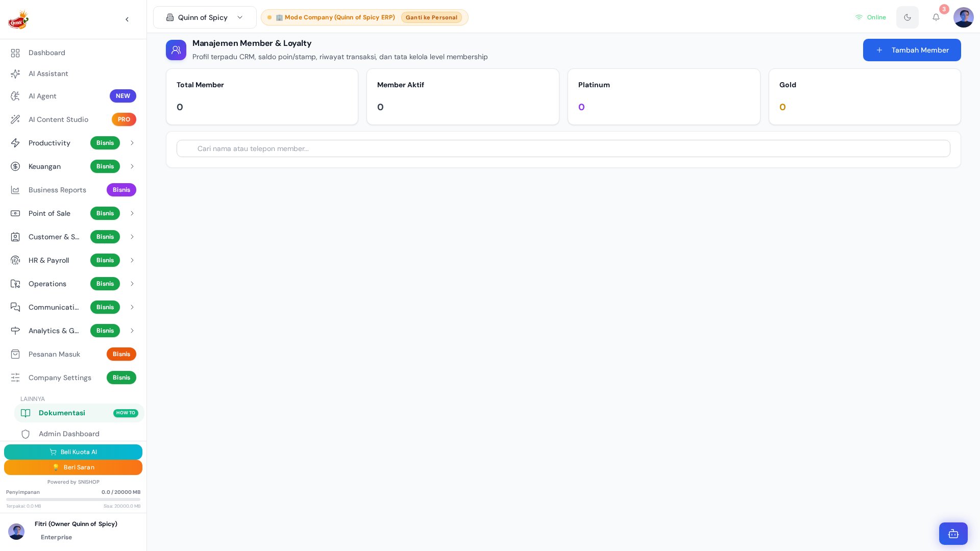Click the Online wifi status indicator
980x551 pixels.
tap(871, 17)
